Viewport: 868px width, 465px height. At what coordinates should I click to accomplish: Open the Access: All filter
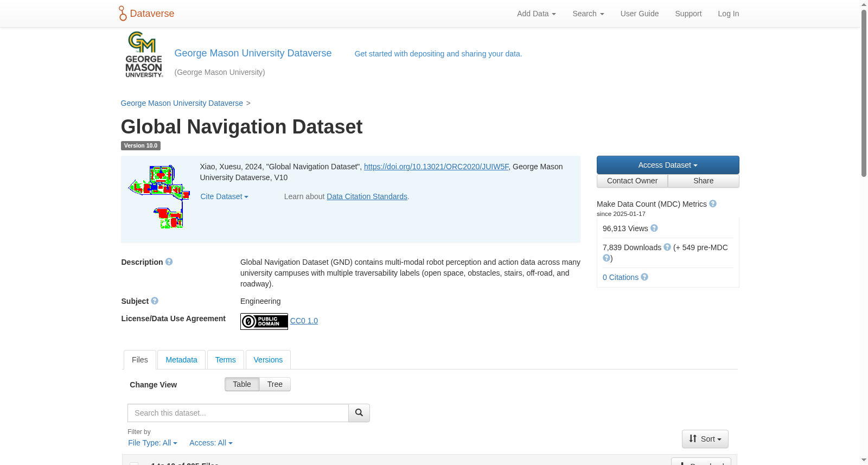click(211, 443)
